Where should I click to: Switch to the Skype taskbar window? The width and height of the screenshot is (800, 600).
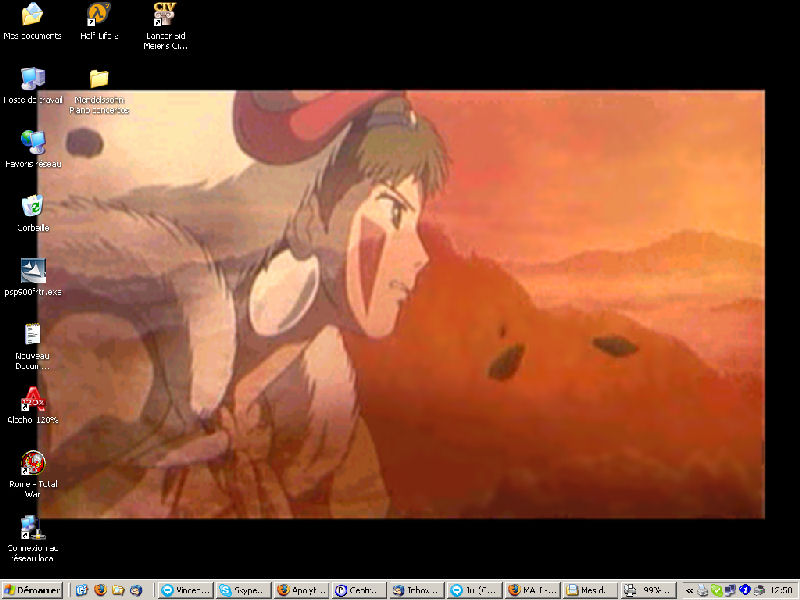click(243, 590)
